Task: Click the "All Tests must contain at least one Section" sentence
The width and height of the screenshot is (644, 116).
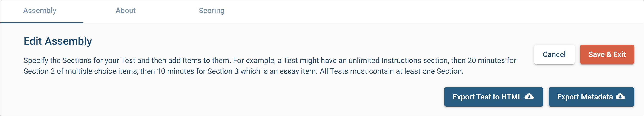Action: (x=391, y=71)
